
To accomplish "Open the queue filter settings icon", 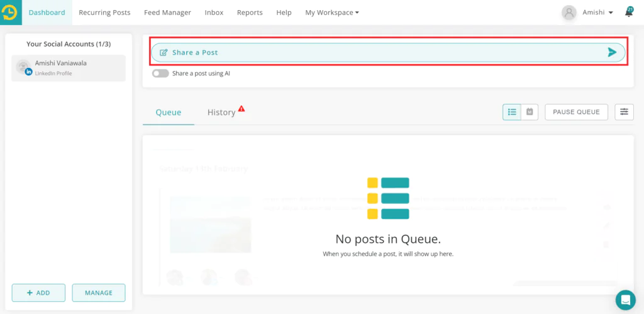I will [x=624, y=112].
